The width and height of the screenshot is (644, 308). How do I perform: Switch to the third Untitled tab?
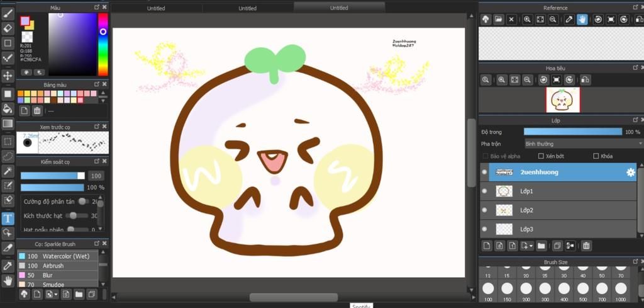pos(339,8)
